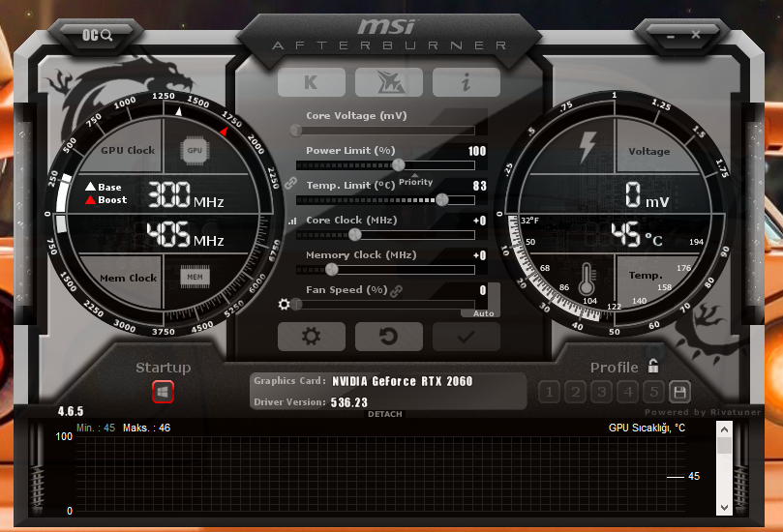Click the Kombustor K button
The image size is (783, 532).
(311, 82)
